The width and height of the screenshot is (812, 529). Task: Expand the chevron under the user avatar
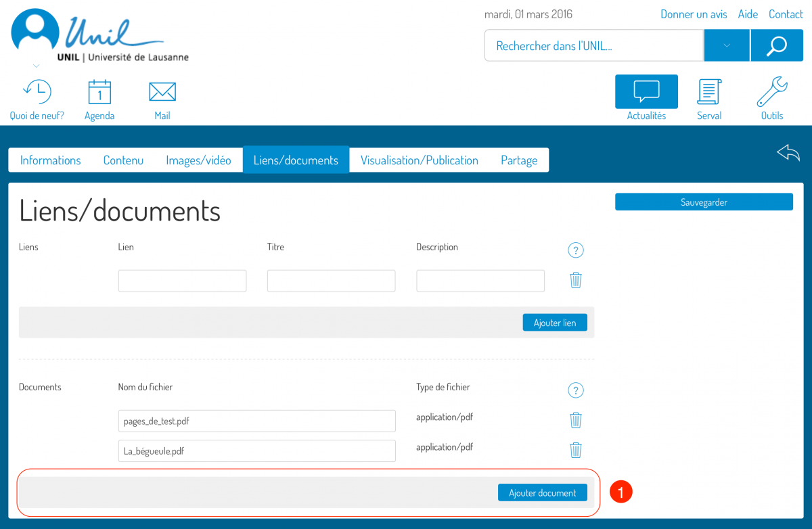[x=37, y=66]
